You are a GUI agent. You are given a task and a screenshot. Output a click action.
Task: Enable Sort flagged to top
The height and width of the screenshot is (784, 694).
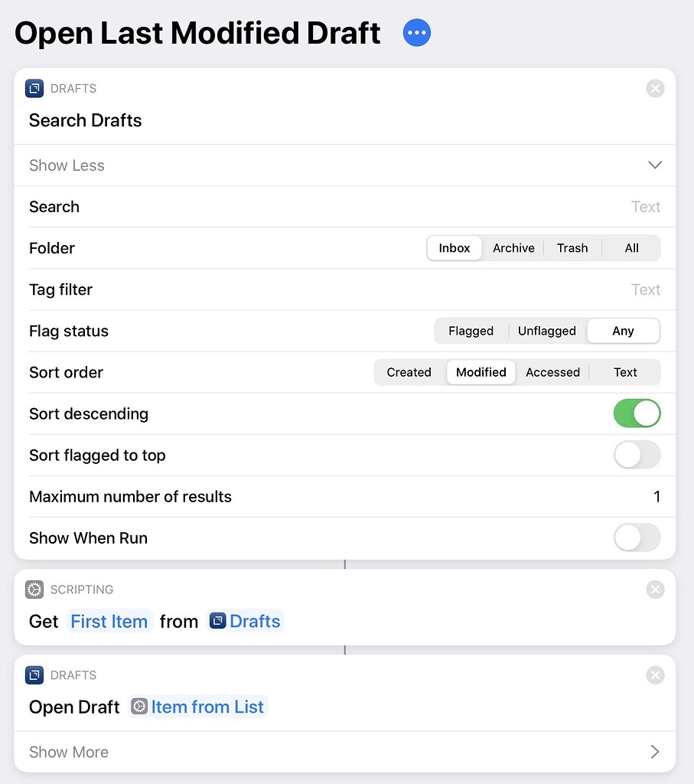point(637,455)
